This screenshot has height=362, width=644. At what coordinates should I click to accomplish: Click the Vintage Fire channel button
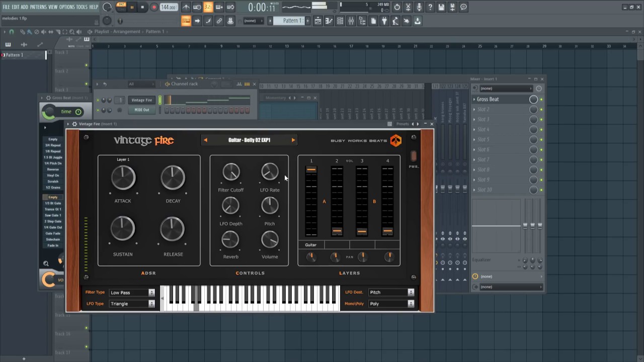(141, 100)
